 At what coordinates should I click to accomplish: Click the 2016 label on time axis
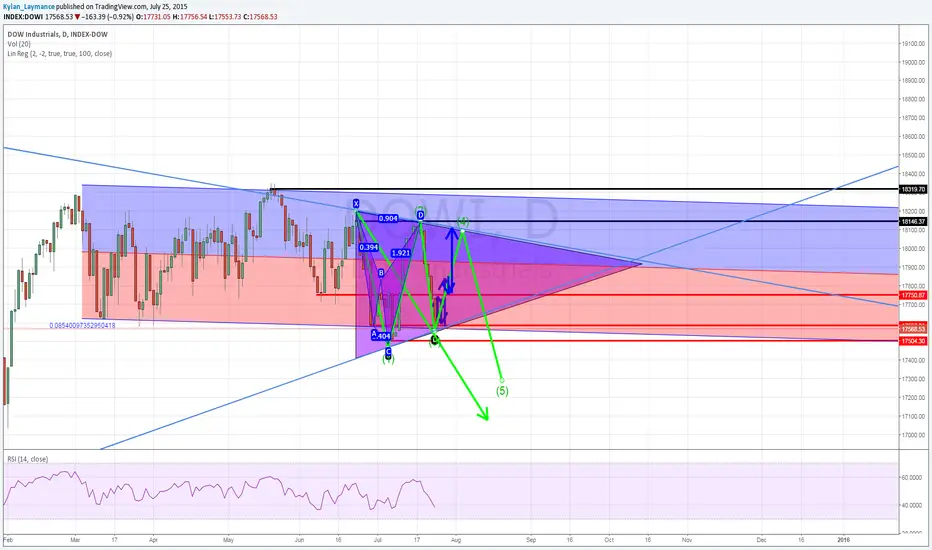coord(843,540)
